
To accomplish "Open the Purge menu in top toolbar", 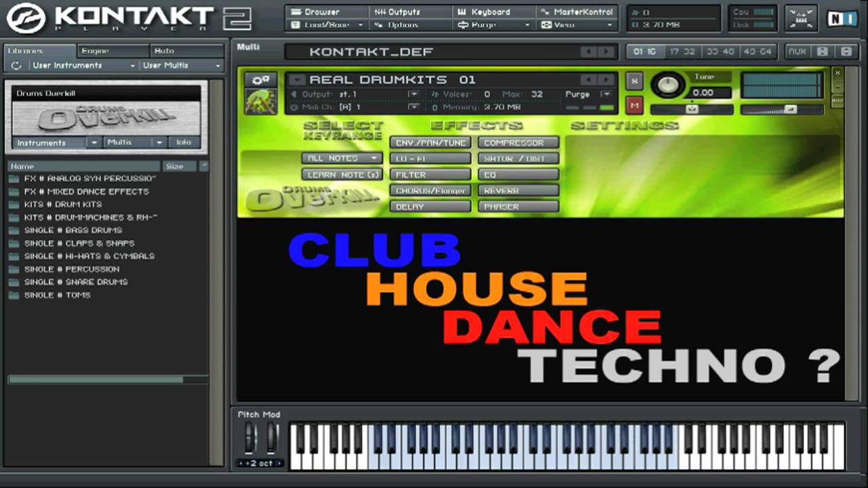I will click(492, 25).
